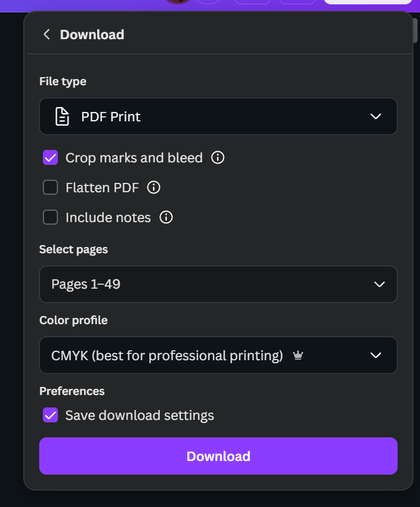Click the Flatten PDF label text
The image size is (420, 507).
[x=102, y=187]
